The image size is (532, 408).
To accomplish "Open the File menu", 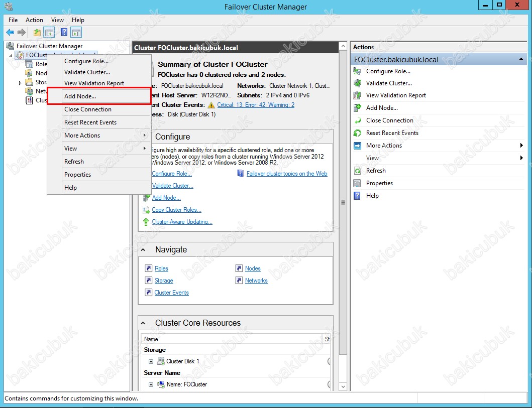I will (13, 20).
